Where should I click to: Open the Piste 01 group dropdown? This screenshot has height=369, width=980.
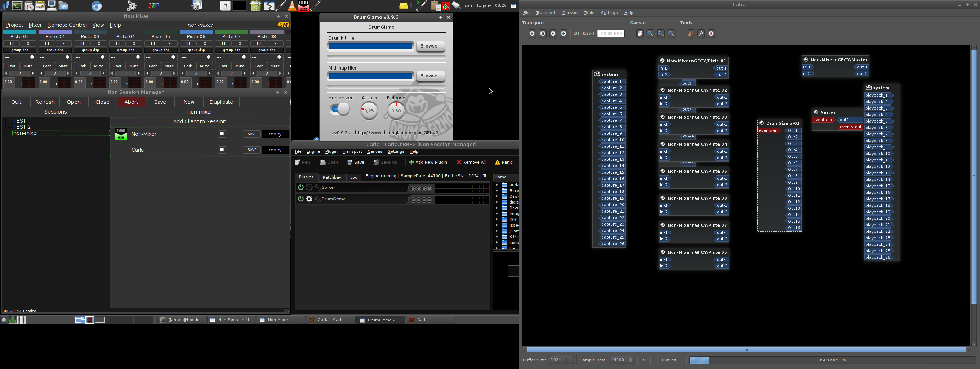click(20, 57)
